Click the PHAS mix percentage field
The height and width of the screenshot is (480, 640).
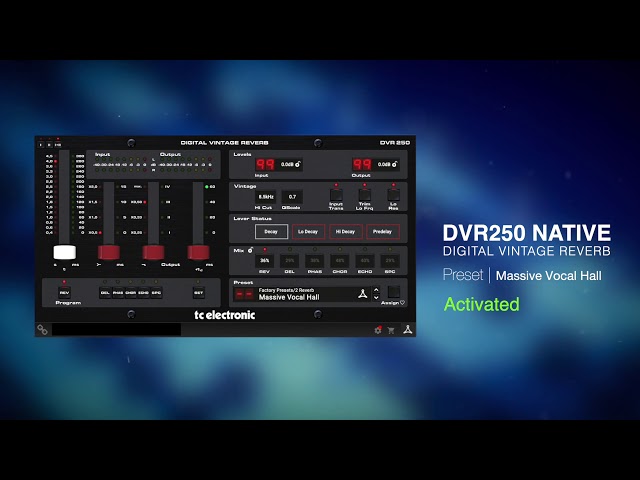[315, 260]
